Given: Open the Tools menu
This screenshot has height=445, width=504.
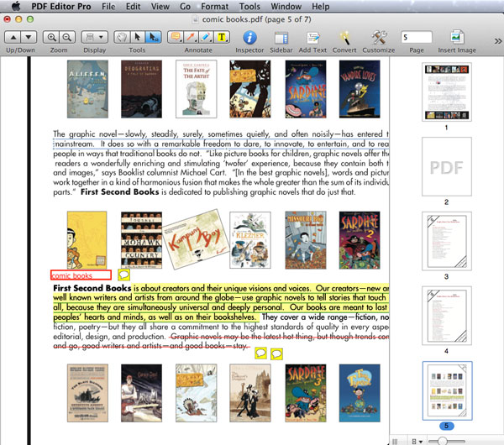Looking at the screenshot, I should [249, 7].
